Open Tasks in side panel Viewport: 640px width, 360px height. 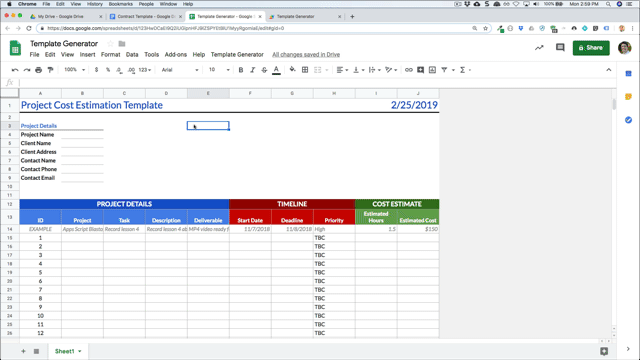pos(629,120)
